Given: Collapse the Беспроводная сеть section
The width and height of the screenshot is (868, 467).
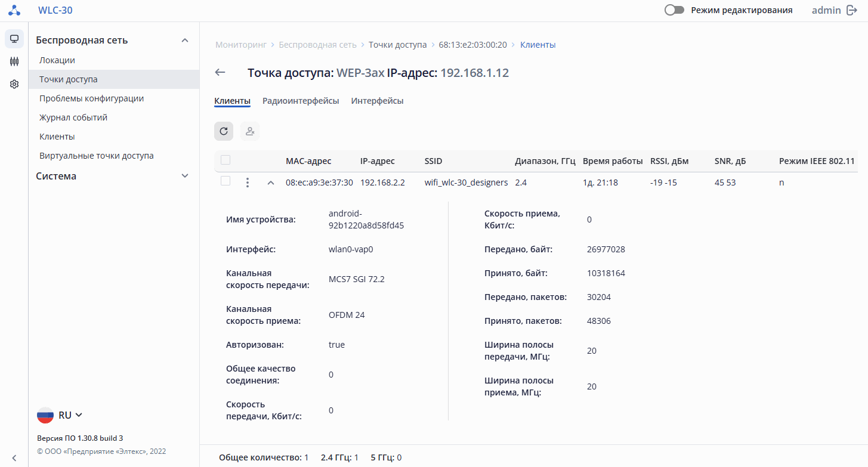Looking at the screenshot, I should (x=185, y=41).
